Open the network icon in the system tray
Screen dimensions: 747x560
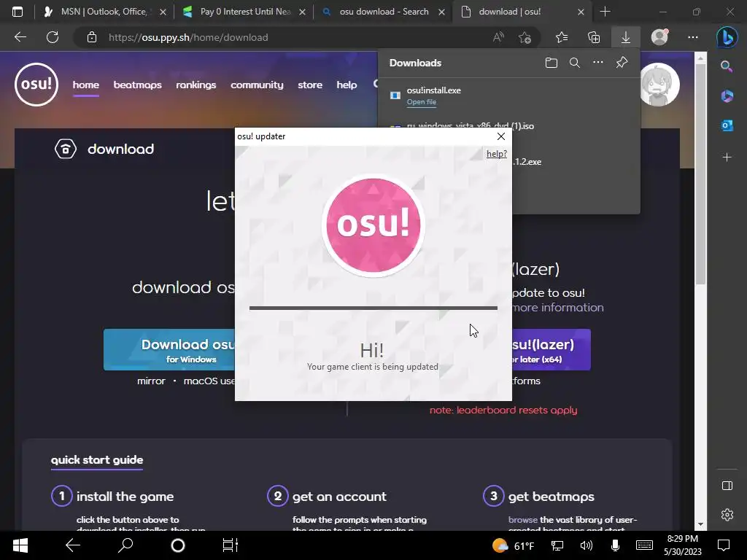click(x=557, y=545)
